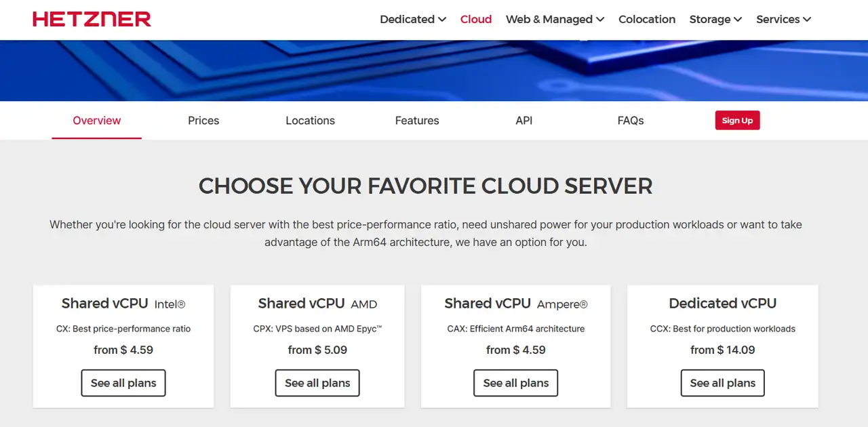See all plans for Dedicated vCPU

[x=723, y=383]
